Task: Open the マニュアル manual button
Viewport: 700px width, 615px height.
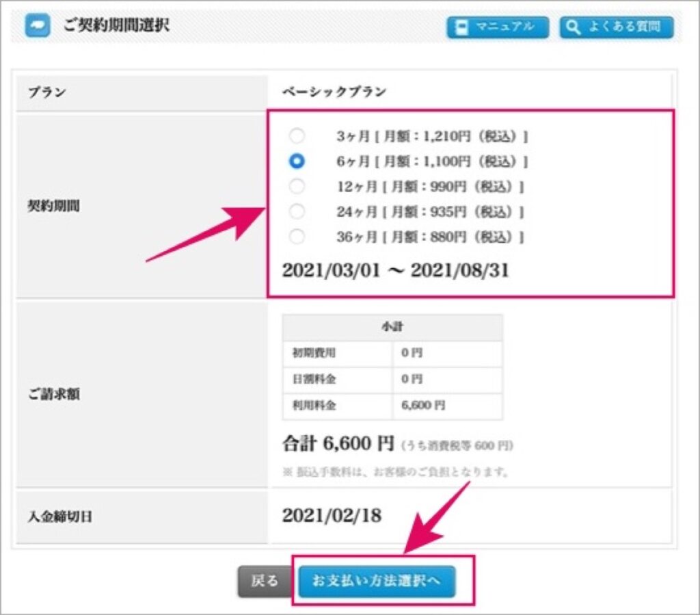Action: [498, 27]
